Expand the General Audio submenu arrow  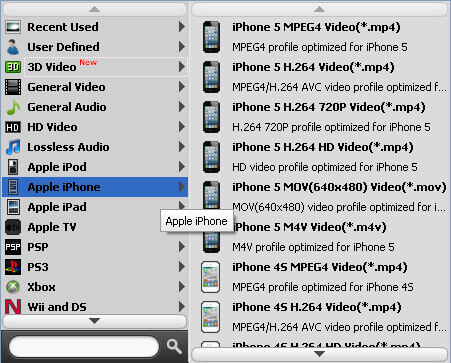182,107
